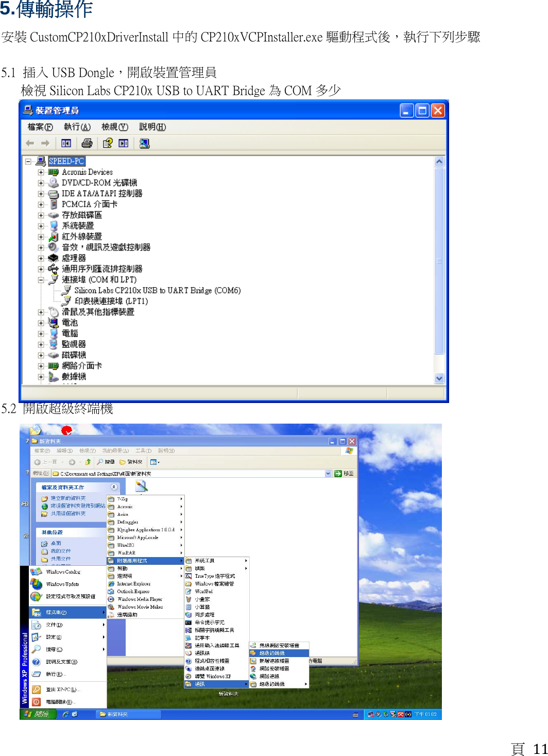Collapse the 檔案及資料夾工作 task panel
This screenshot has width=548, height=756.
coord(114,486)
